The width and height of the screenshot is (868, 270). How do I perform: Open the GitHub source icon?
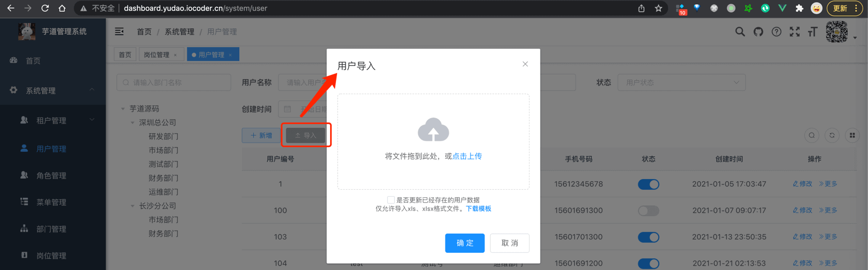758,32
